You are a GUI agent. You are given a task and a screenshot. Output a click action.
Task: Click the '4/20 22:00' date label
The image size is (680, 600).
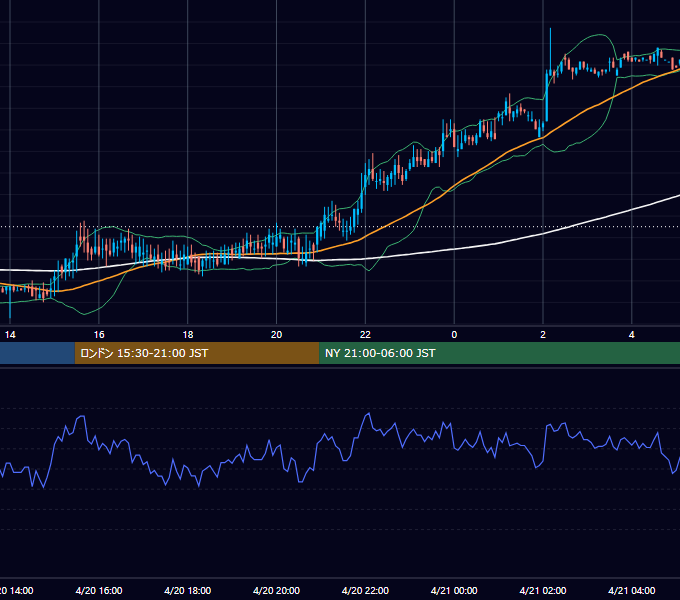coord(365,590)
